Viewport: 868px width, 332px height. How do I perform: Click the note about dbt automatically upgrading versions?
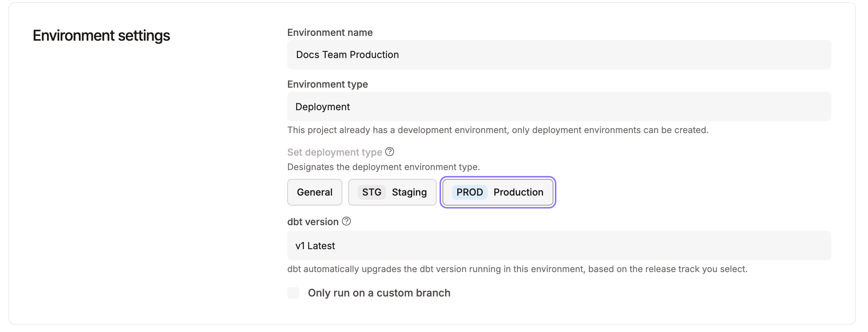[517, 269]
